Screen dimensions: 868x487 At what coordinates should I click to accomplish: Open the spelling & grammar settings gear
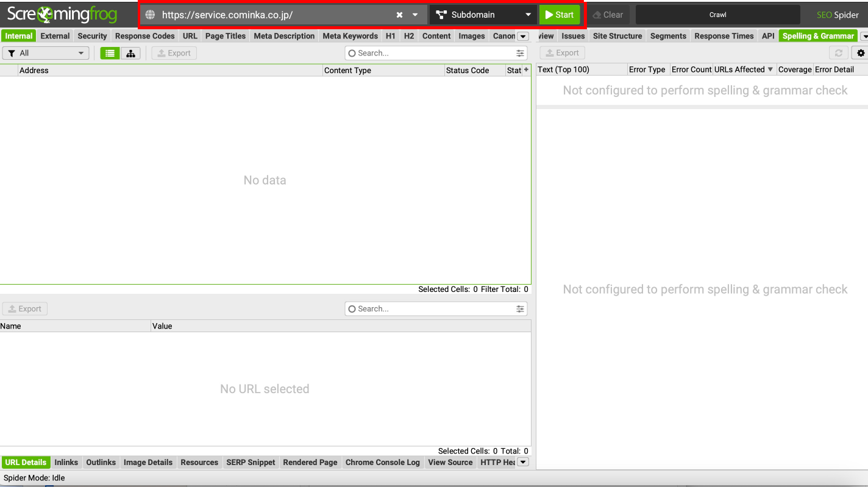pos(861,53)
